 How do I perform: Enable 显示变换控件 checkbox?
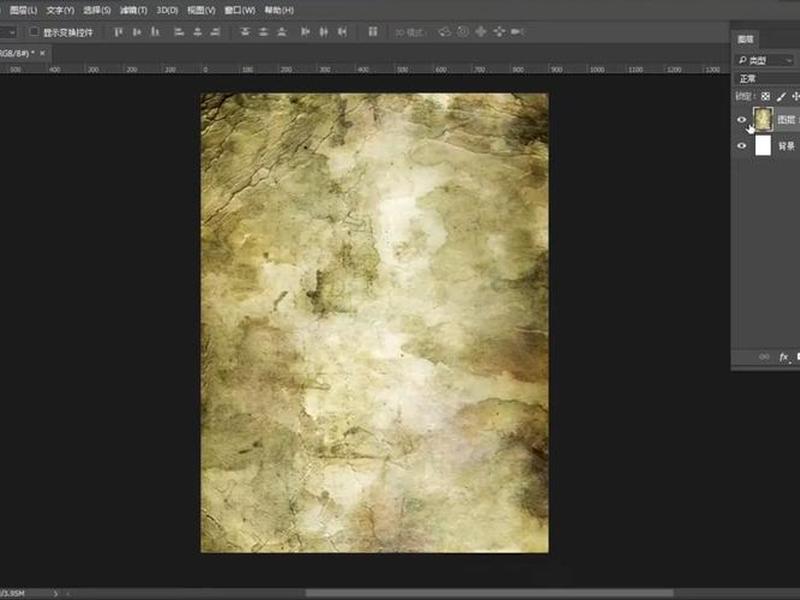tap(34, 32)
